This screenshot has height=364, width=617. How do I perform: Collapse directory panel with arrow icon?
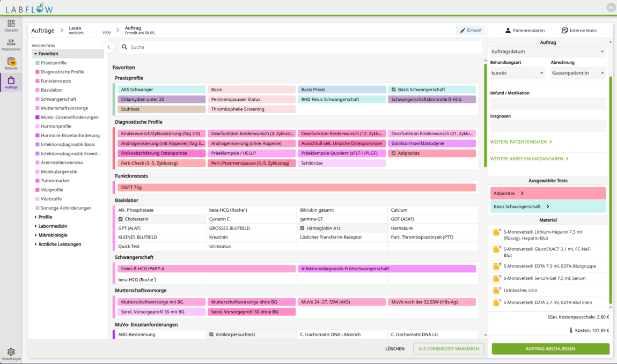[x=109, y=47]
